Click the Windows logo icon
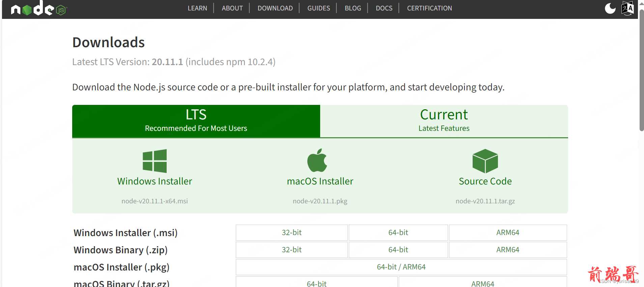Image resolution: width=644 pixels, height=287 pixels. click(155, 161)
